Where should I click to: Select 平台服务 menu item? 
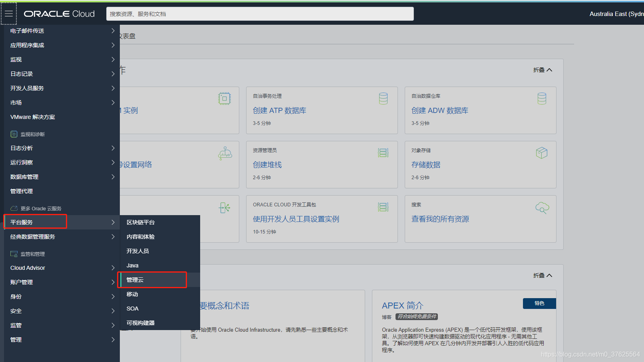point(62,222)
